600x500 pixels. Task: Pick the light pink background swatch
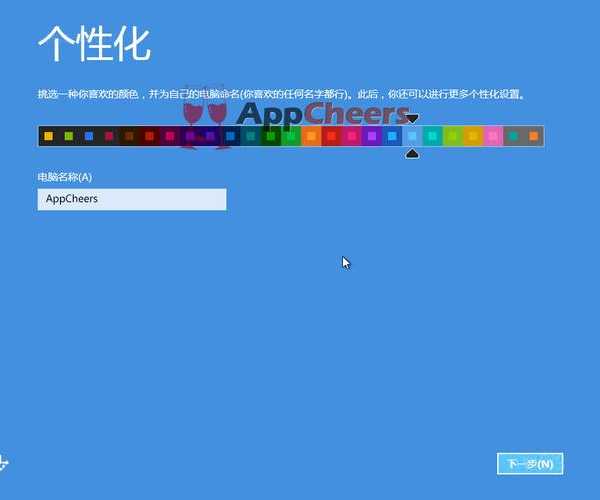click(493, 136)
